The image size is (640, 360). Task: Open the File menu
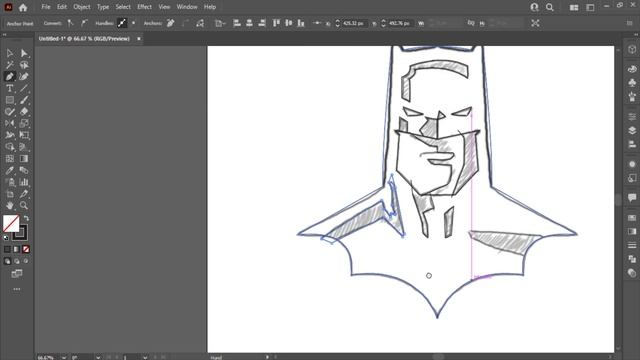click(46, 7)
